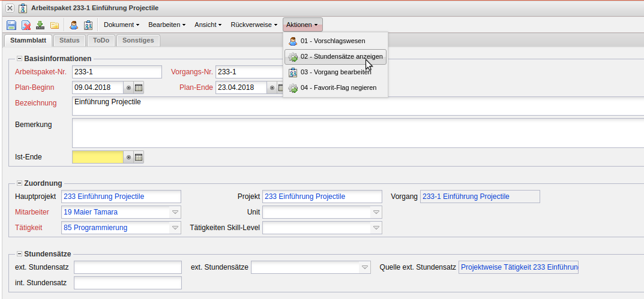
Task: Expand the Tätigkeit dropdown
Action: click(175, 228)
